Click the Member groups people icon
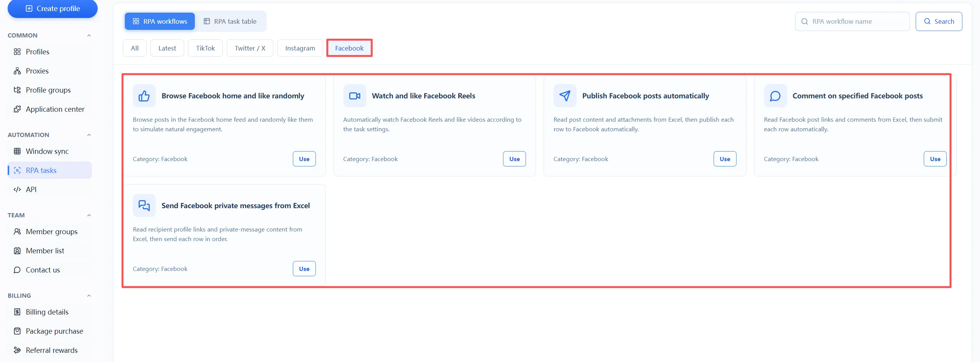Screen dimensions: 980x362 tap(17, 232)
